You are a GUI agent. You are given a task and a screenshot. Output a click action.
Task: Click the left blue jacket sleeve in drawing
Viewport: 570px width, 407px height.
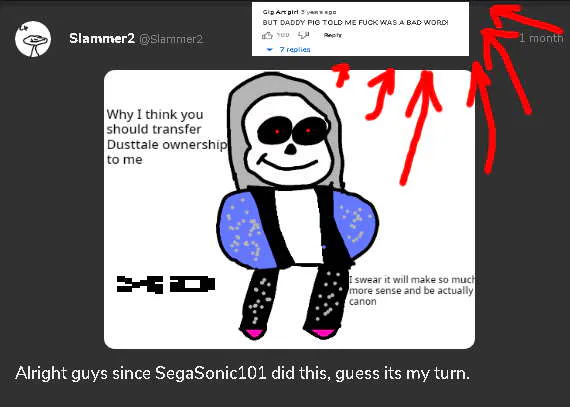click(x=247, y=229)
